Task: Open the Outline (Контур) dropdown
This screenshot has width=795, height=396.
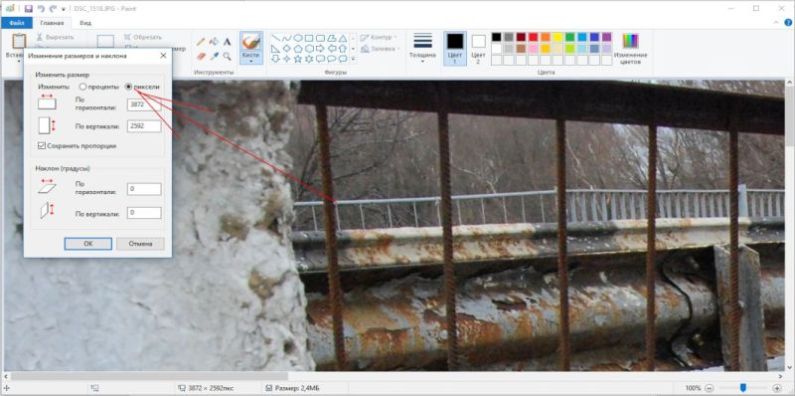Action: tap(379, 38)
